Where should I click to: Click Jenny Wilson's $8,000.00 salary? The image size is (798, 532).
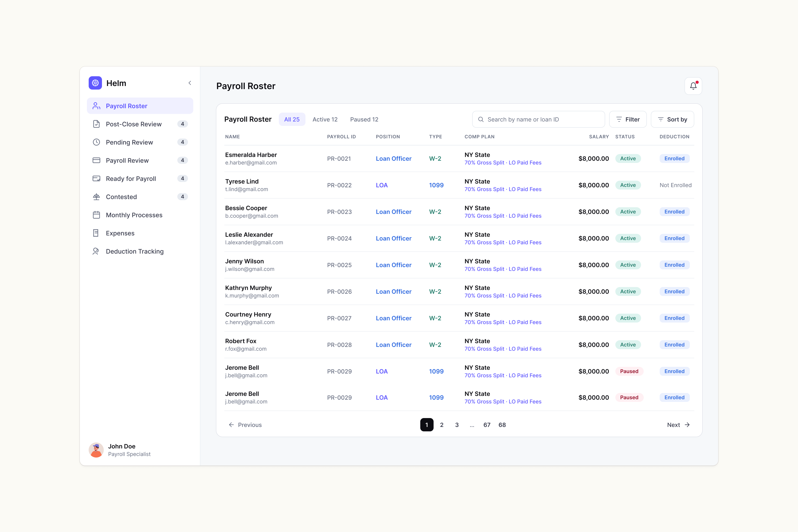[x=594, y=265]
